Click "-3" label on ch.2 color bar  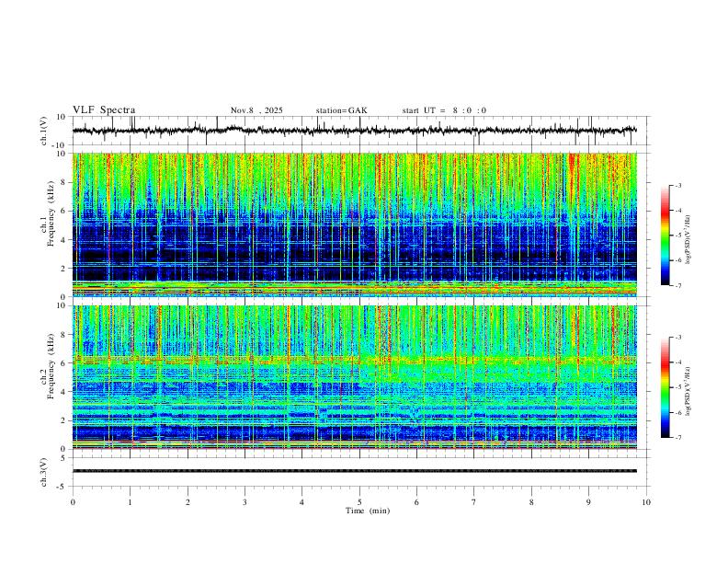[678, 338]
